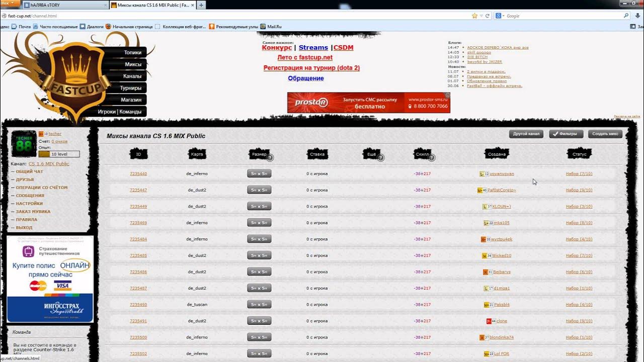Open the Google search engine selector dropdown
Viewport: 644px width, 362px height.
[500, 16]
